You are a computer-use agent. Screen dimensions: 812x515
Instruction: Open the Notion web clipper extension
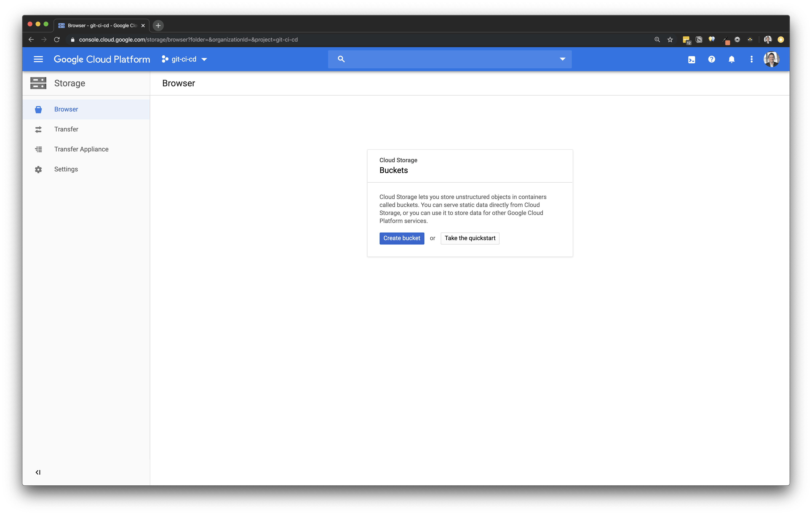pos(699,39)
